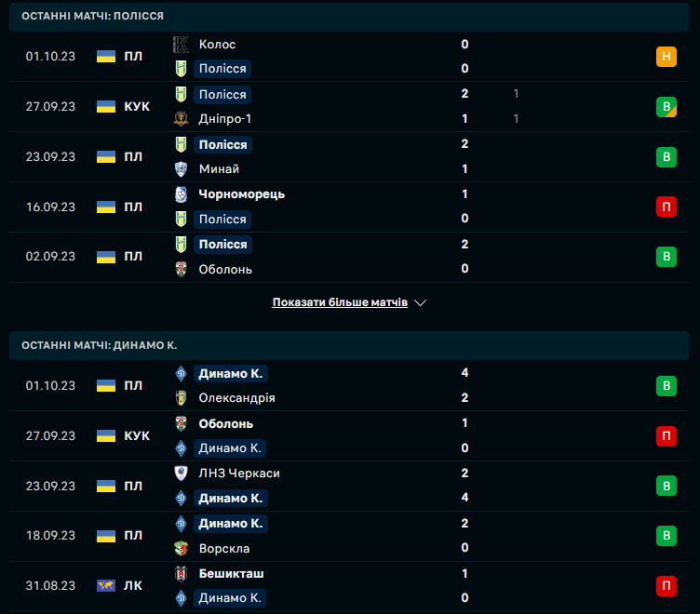Click the Бешикташ club logo

[x=182, y=574]
